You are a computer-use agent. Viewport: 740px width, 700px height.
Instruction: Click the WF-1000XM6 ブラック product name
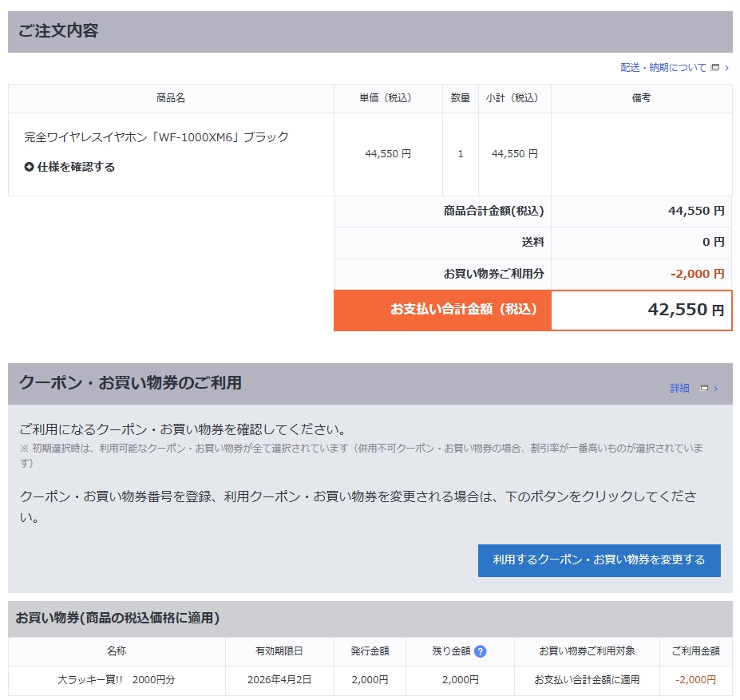tap(156, 137)
